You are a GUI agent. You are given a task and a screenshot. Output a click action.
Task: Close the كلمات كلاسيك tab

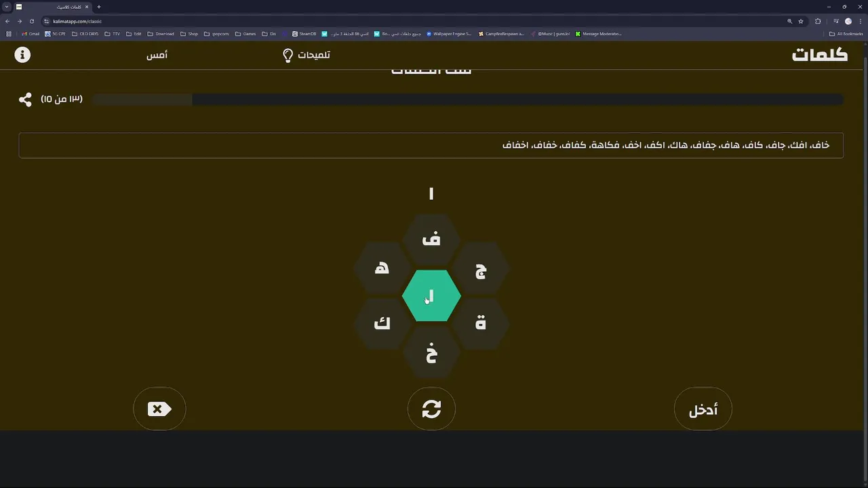(86, 7)
